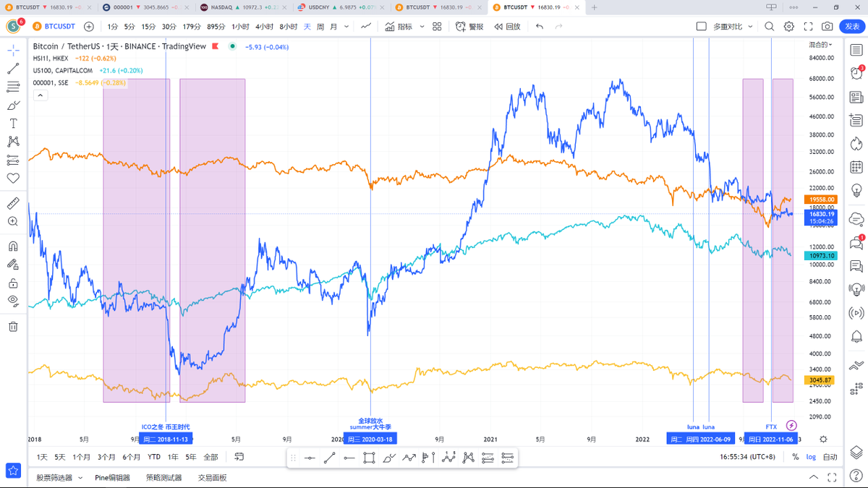Select the crosshair cursor tool
The image size is (868, 488).
pyautogui.click(x=13, y=51)
